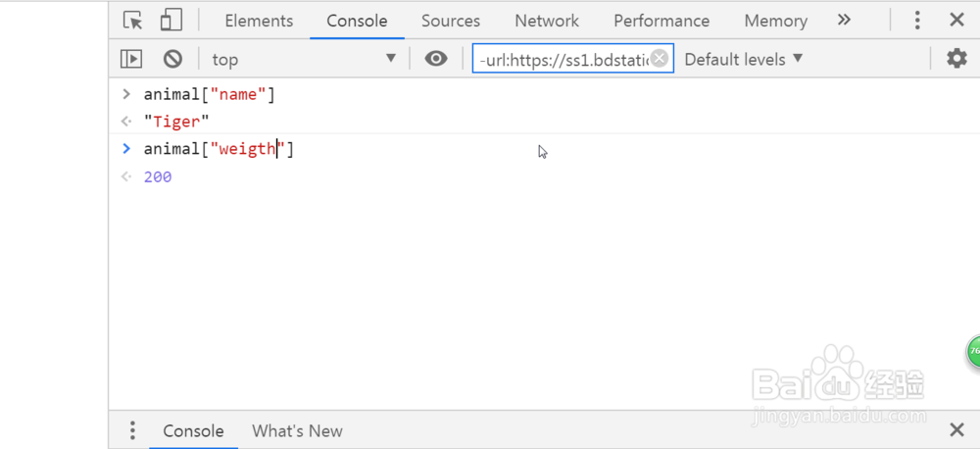This screenshot has width=980, height=449.
Task: Click the animal["weigth"] console input line
Action: [219, 149]
